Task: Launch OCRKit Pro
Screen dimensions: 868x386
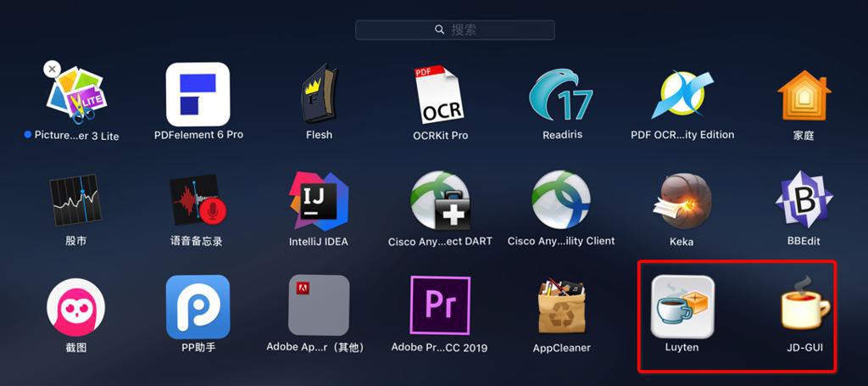Action: click(440, 93)
